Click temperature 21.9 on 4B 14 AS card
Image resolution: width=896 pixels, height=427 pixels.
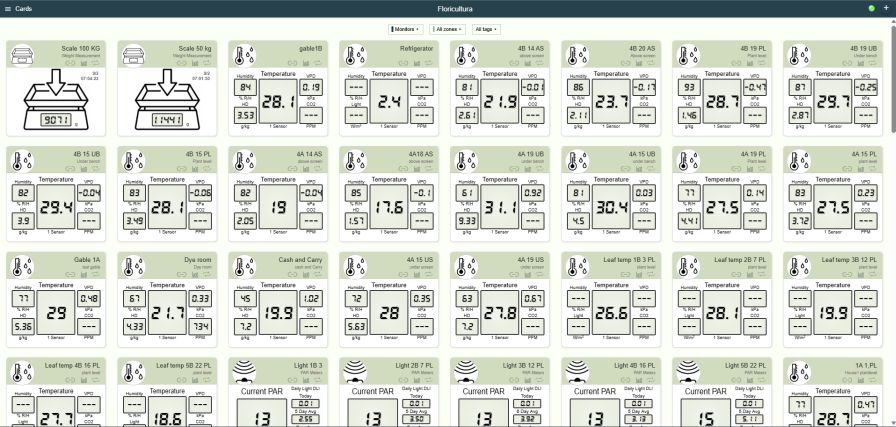click(x=500, y=102)
